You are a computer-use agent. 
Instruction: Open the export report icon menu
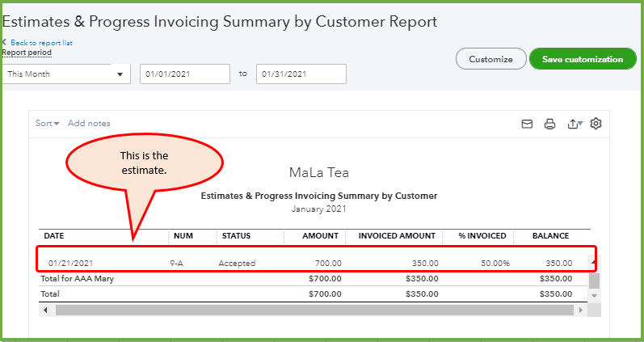575,124
